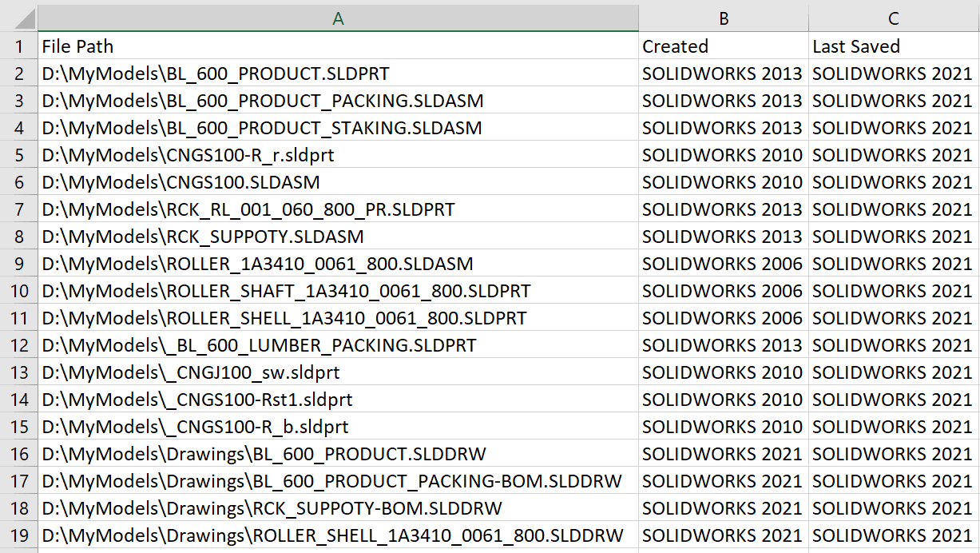Select cell with CNGS100-R_r.sldprt path
980x553 pixels.
click(x=338, y=155)
